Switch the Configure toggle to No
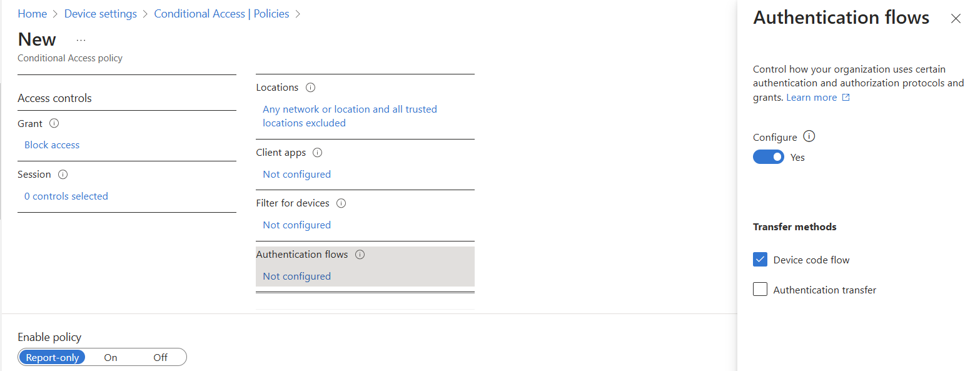The width and height of the screenshot is (980, 371). pyautogui.click(x=769, y=156)
